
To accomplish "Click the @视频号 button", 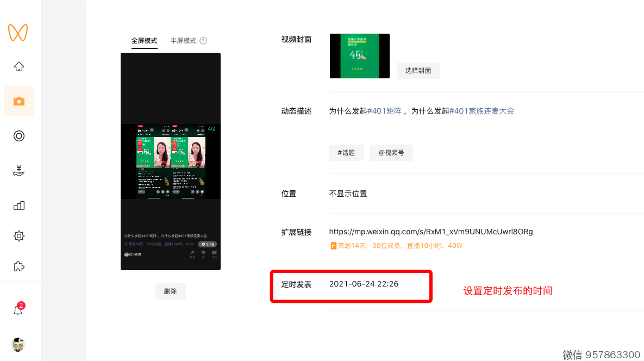I will [x=391, y=153].
